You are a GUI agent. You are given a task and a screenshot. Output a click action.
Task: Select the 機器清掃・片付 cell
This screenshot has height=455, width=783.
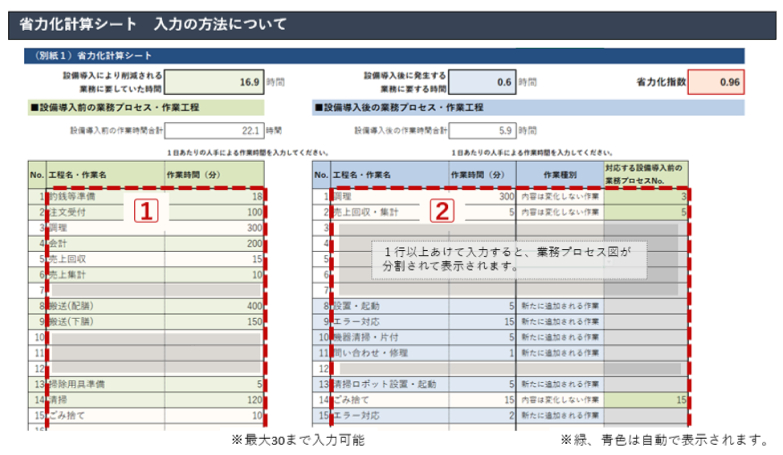390,337
